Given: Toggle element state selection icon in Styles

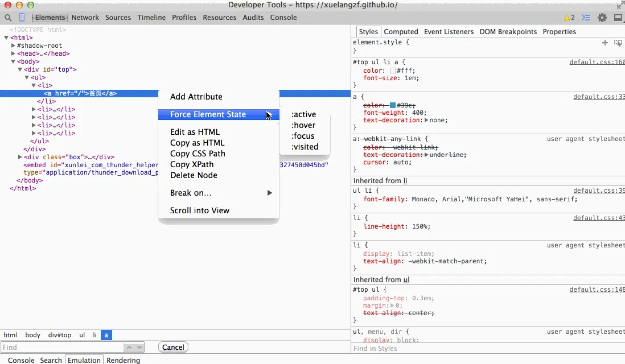Looking at the screenshot, I should (618, 43).
